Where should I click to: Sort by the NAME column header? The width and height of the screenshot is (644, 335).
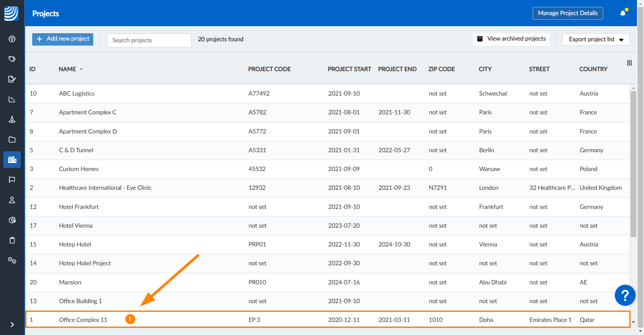point(67,69)
